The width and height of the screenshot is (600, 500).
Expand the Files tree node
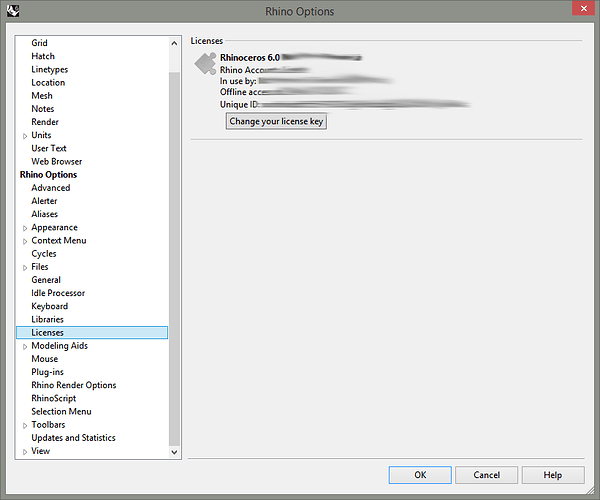pos(25,267)
